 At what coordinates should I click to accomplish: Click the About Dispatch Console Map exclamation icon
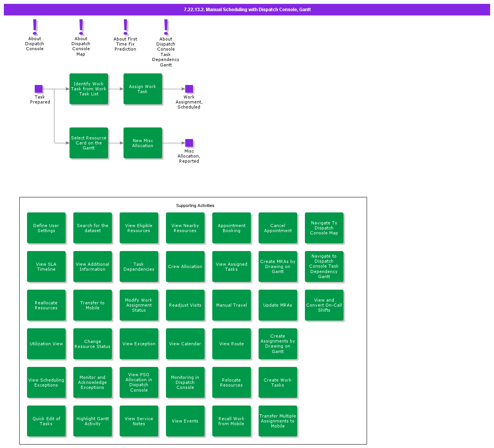click(x=81, y=26)
